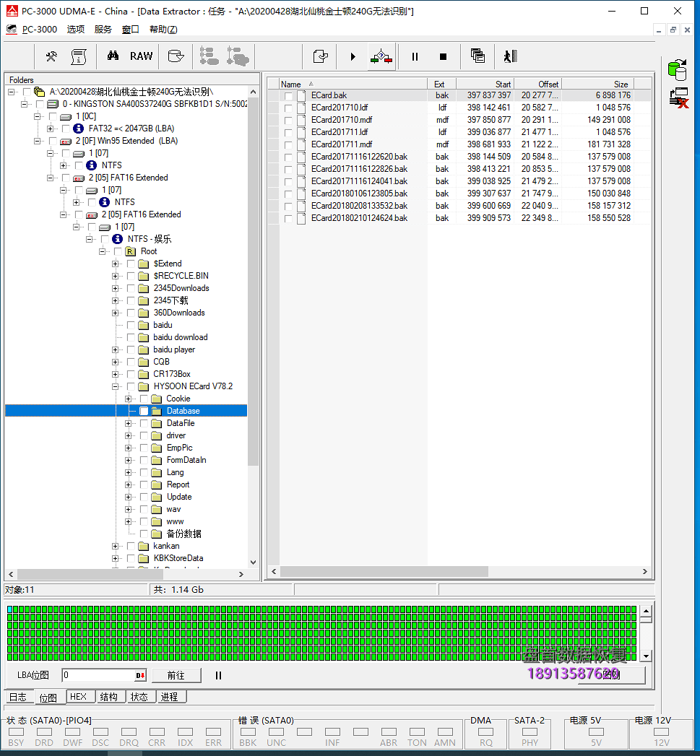Click the red icon beside Win95 Extended
This screenshot has height=756, width=700.
click(x=66, y=142)
